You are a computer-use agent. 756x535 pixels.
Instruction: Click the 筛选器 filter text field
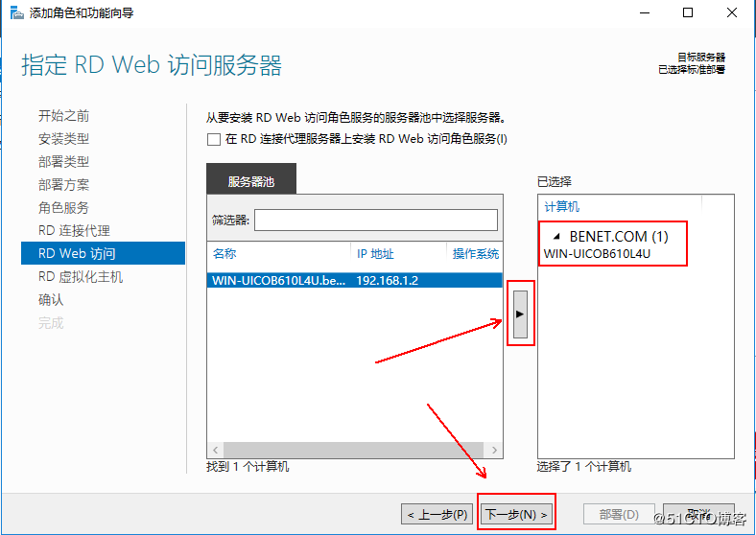click(x=375, y=221)
